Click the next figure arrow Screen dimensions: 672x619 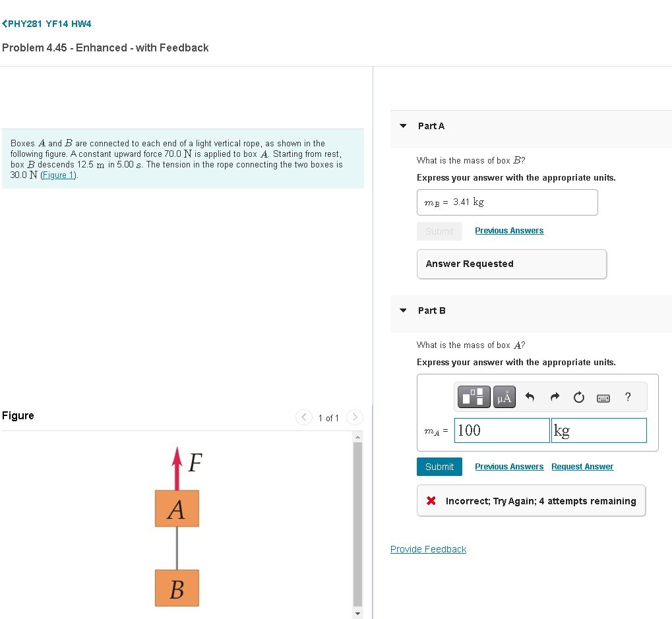click(x=354, y=417)
